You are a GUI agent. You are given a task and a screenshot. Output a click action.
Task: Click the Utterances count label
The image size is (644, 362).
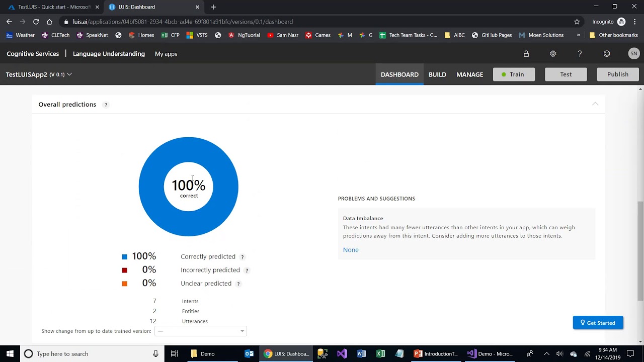(195, 321)
